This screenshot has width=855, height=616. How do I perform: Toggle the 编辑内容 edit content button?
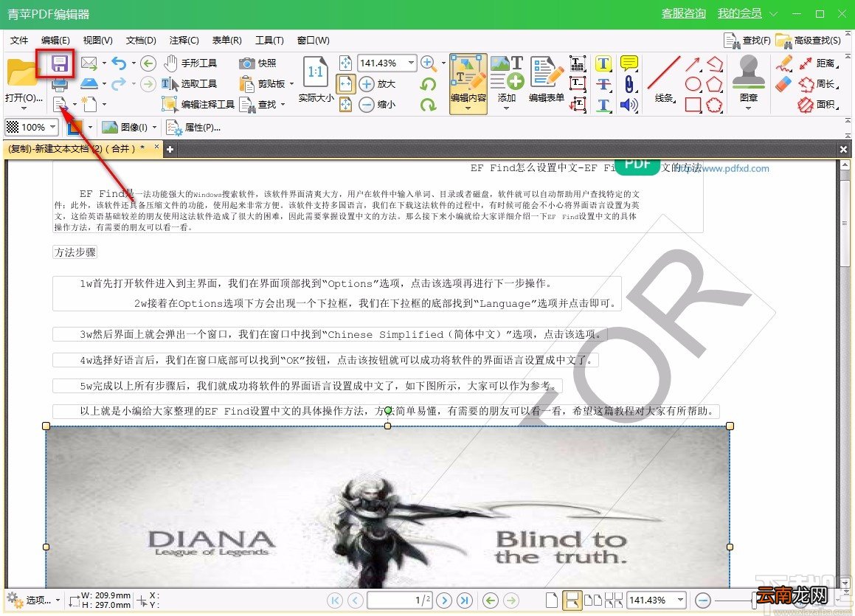(x=468, y=83)
